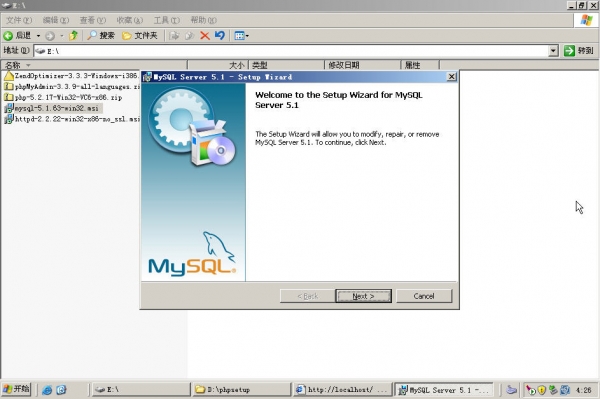Viewport: 600px width, 399px height.
Task: Open the Favorites menu (收藏) in Explorer
Action: (x=129, y=20)
